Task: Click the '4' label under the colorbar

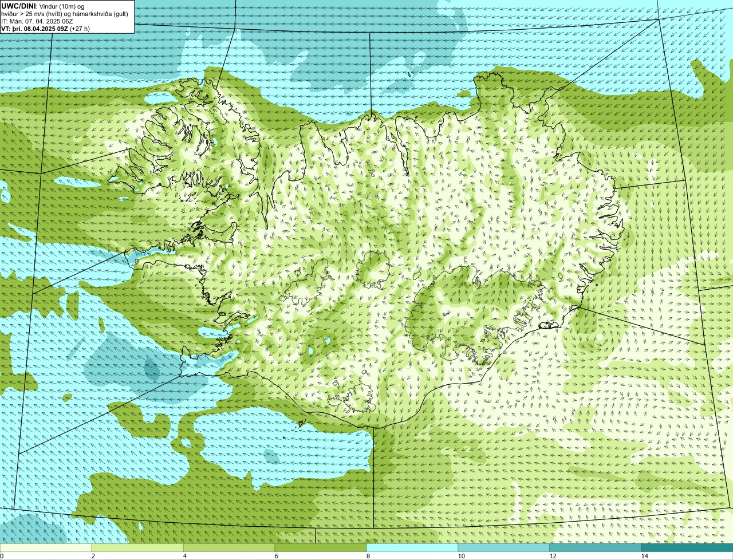Action: click(184, 556)
